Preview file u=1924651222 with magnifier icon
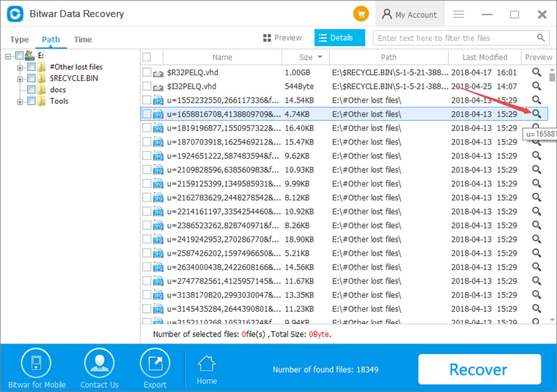The width and height of the screenshot is (557, 392). point(536,156)
